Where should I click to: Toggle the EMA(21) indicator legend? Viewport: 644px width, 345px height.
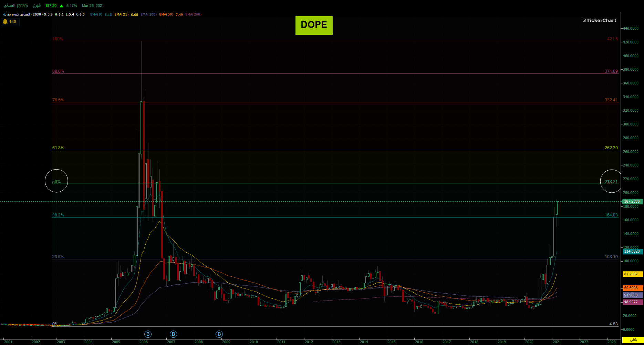pos(122,14)
